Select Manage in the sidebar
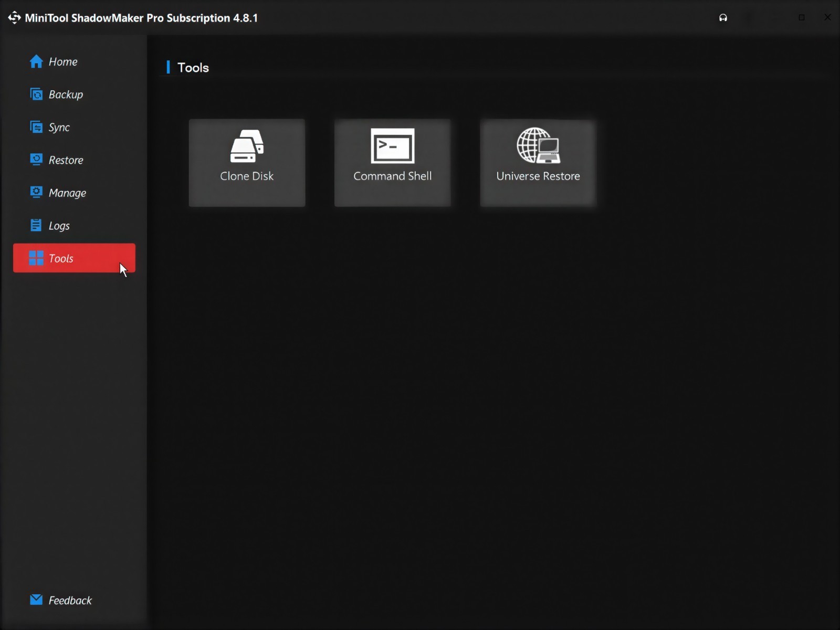The height and width of the screenshot is (630, 840). tap(74, 193)
